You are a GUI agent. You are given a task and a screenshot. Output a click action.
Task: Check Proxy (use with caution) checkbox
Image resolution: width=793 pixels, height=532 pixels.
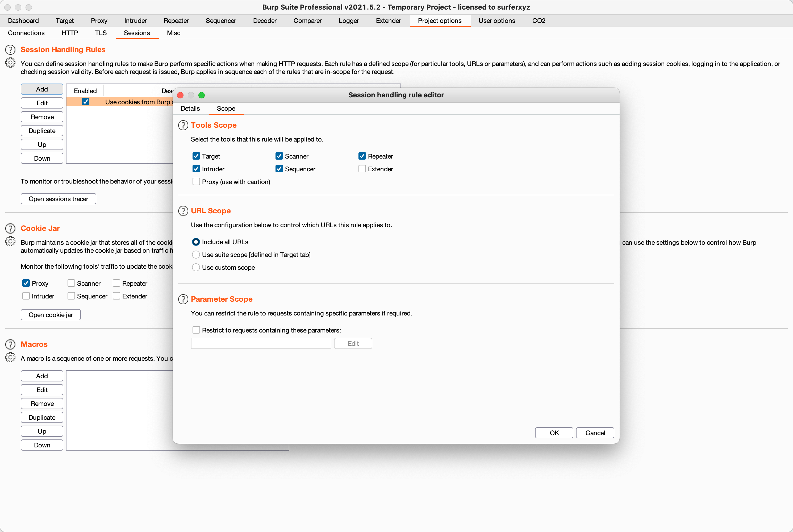click(x=196, y=182)
